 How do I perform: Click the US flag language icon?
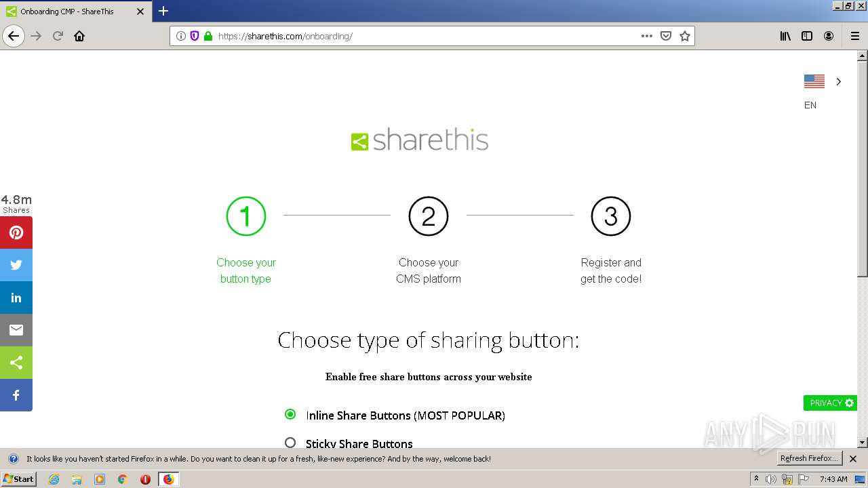[x=814, y=81]
